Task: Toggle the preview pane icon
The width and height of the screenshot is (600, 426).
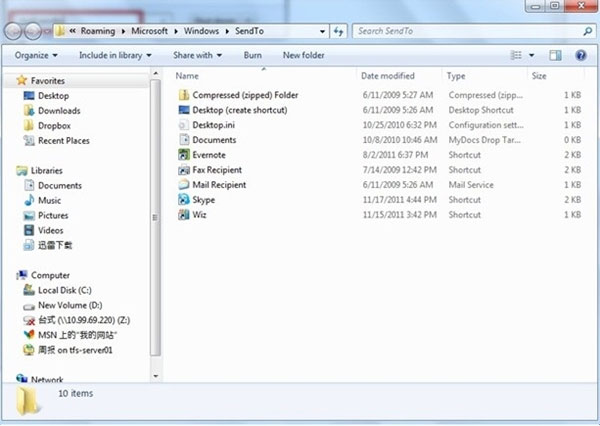Action: 555,55
